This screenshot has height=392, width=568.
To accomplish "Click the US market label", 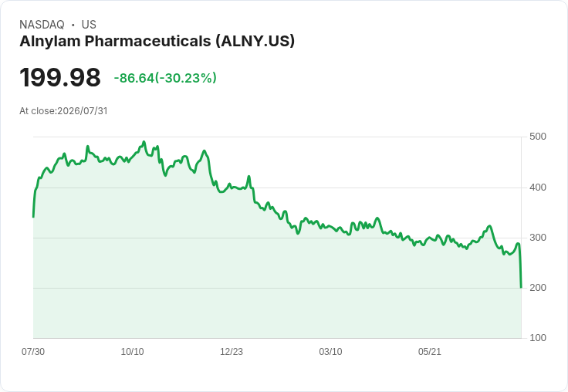I will click(89, 25).
